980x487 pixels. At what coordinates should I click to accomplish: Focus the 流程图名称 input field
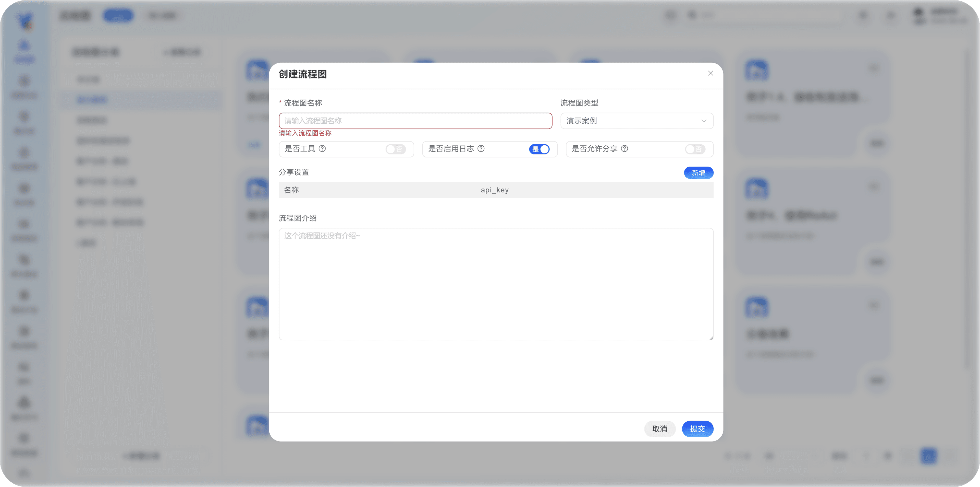[415, 121]
